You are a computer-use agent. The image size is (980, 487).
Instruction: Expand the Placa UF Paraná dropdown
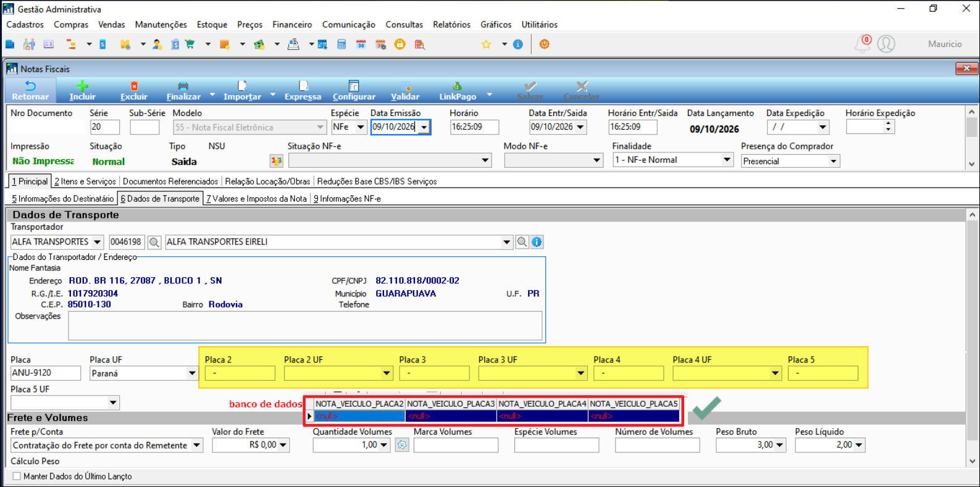click(192, 373)
